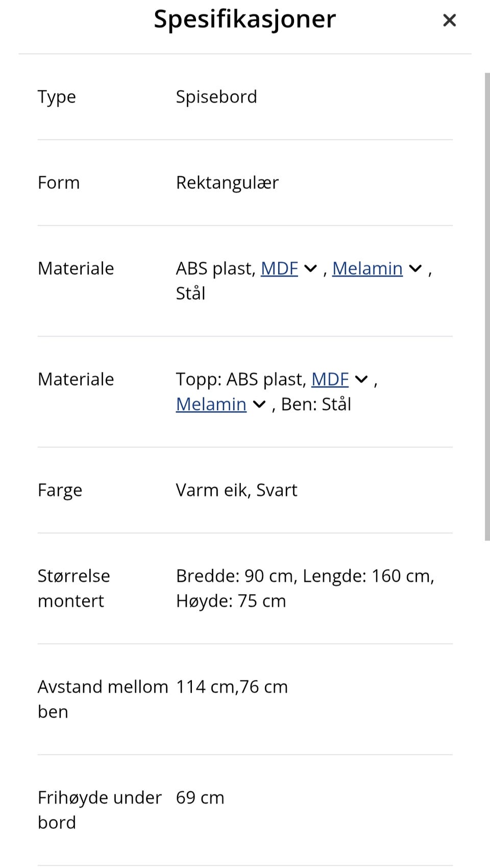Click the Farge row label
The height and width of the screenshot is (868, 490).
(x=60, y=490)
